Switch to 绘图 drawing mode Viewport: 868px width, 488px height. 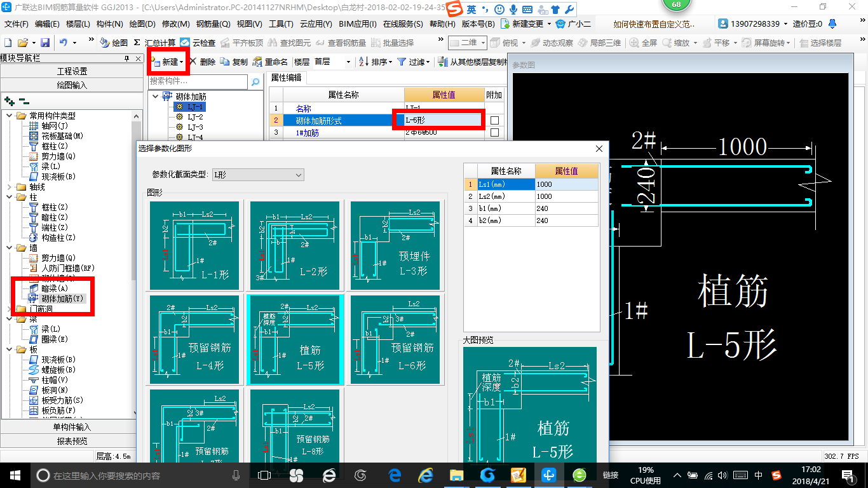tap(114, 43)
